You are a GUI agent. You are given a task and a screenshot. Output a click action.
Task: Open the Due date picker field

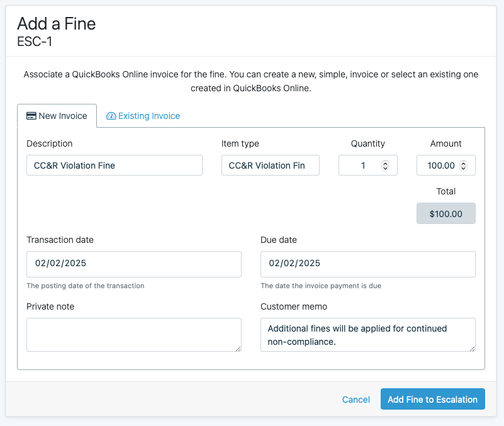tap(368, 264)
